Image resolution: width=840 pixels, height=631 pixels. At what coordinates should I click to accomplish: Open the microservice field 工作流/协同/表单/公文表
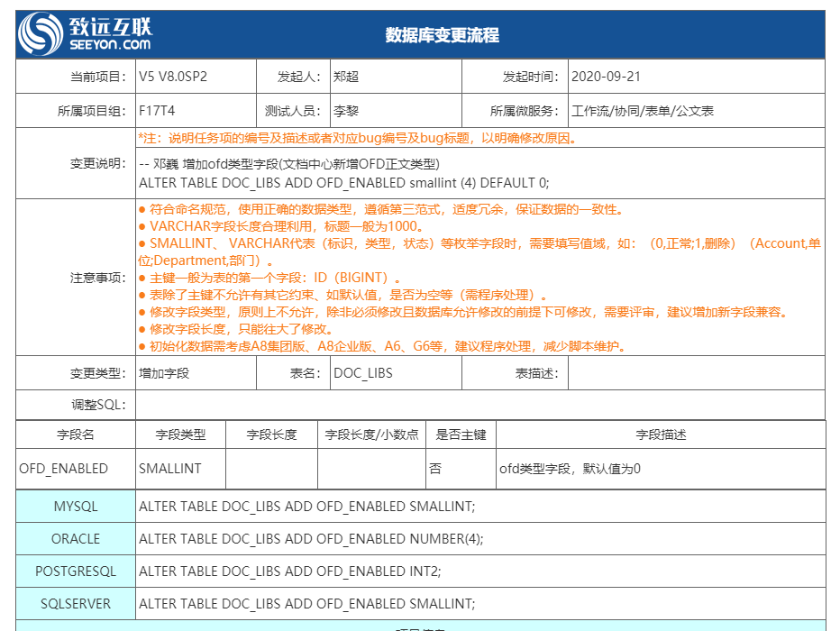tap(696, 111)
